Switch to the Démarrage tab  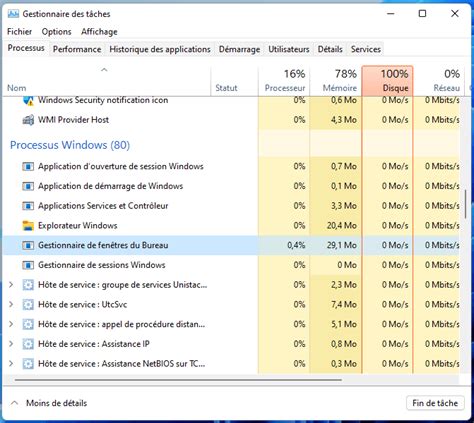[x=239, y=49]
